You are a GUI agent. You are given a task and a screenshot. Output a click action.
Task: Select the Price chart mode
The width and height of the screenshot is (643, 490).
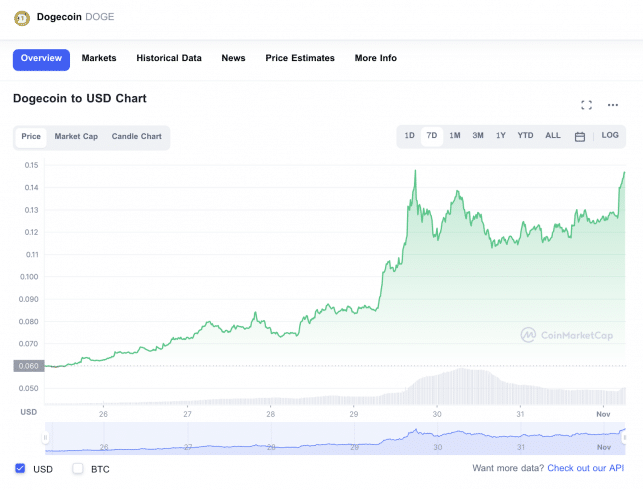pyautogui.click(x=31, y=137)
